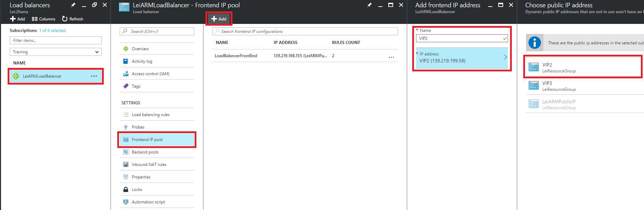Open the Properties menu item
Viewport: 644px width, 210px height.
point(157,177)
